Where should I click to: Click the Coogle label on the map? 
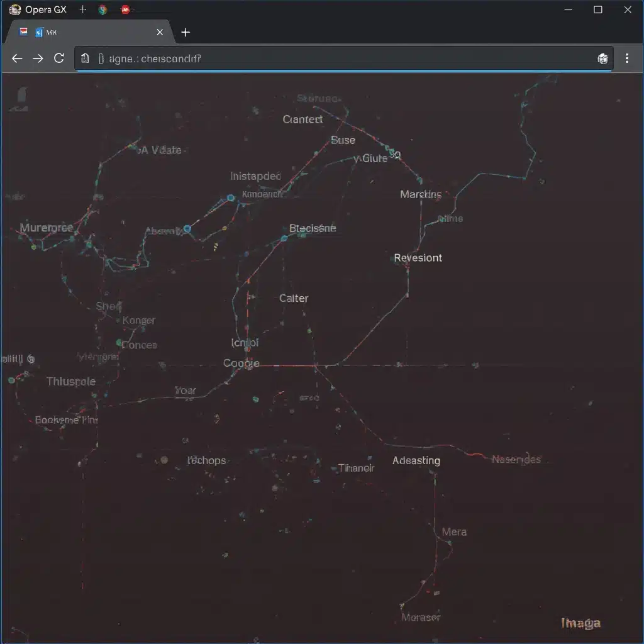(x=241, y=364)
